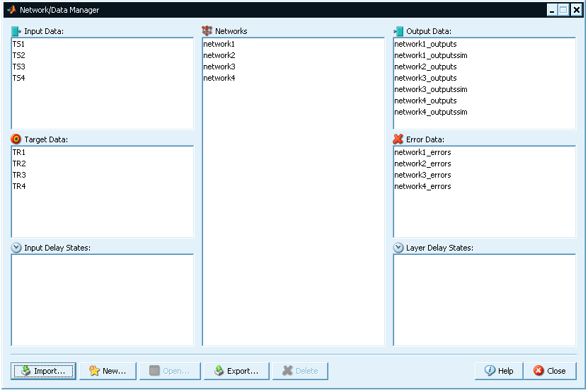Select network3_errors in Error Data
The width and height of the screenshot is (588, 390).
point(484,175)
